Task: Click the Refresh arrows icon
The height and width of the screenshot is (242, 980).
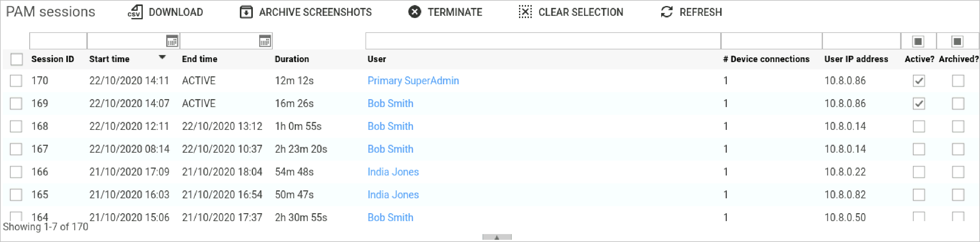Action: pos(667,12)
